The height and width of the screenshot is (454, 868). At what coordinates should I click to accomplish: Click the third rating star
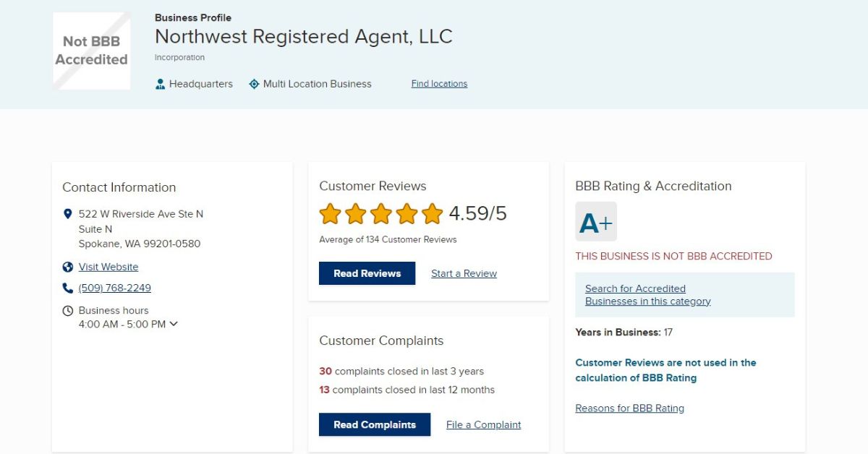(381, 214)
